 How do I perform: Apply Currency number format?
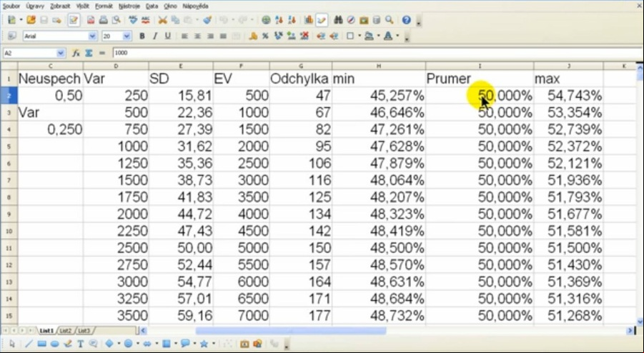pyautogui.click(x=254, y=36)
